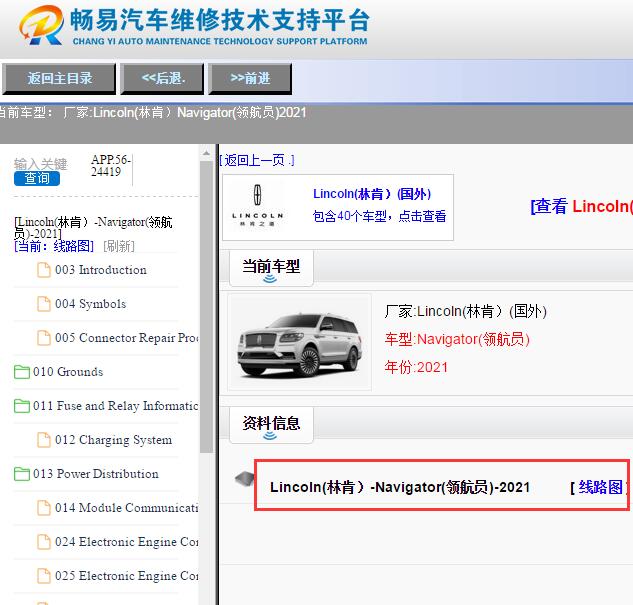Expand the 010 Grounds folder icon
The height and width of the screenshot is (605, 633).
pos(22,372)
